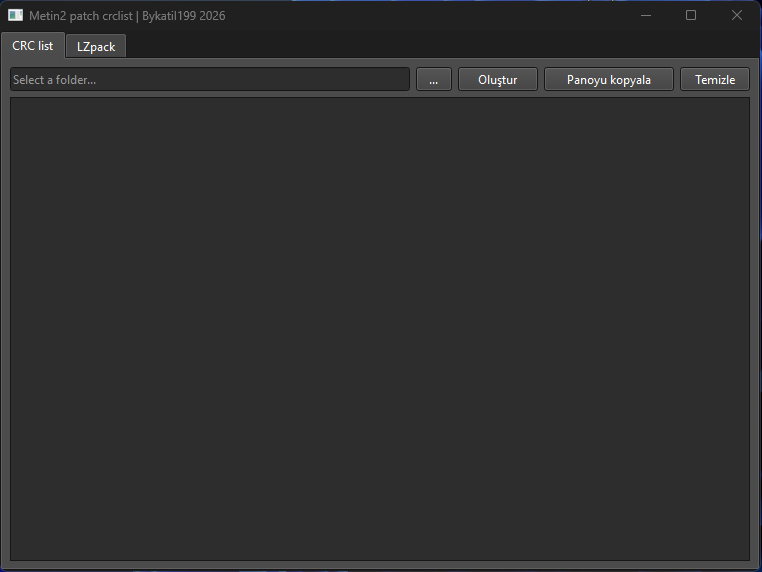
Task: Click the Metin2 app icon in title bar
Action: click(x=16, y=16)
